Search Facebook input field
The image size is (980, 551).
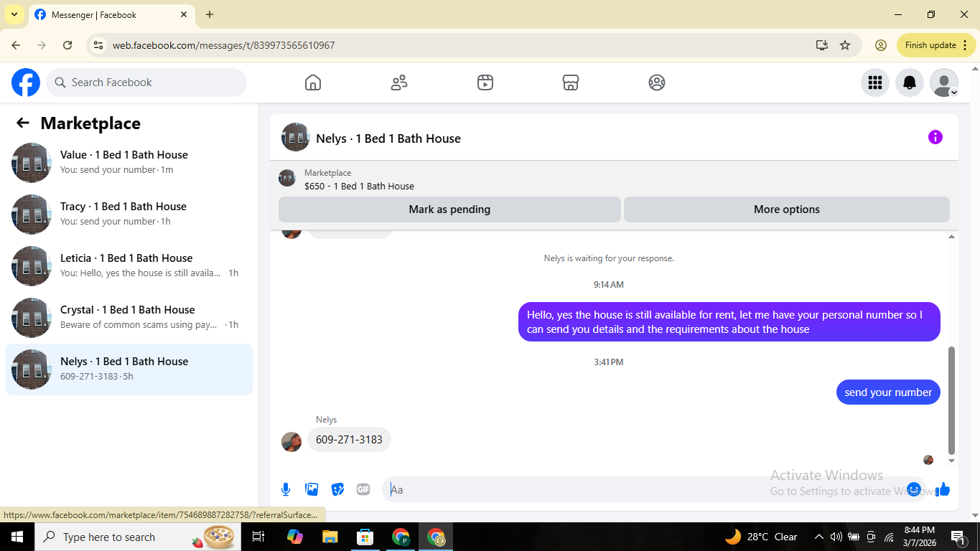point(146,83)
